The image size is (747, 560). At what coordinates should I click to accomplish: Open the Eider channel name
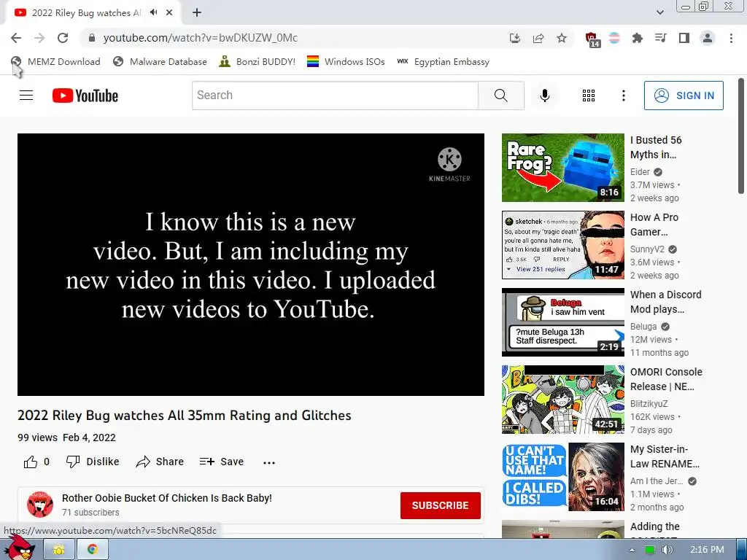[x=640, y=172]
